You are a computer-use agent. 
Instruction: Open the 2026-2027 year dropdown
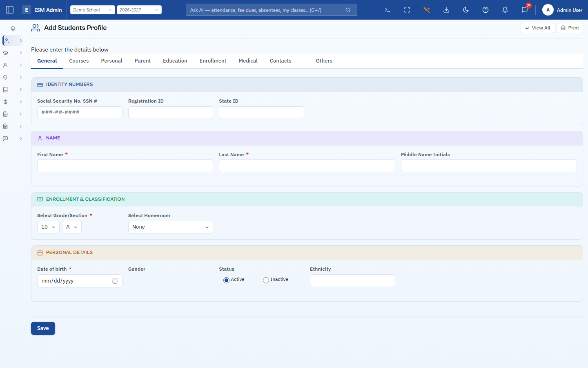tap(139, 10)
